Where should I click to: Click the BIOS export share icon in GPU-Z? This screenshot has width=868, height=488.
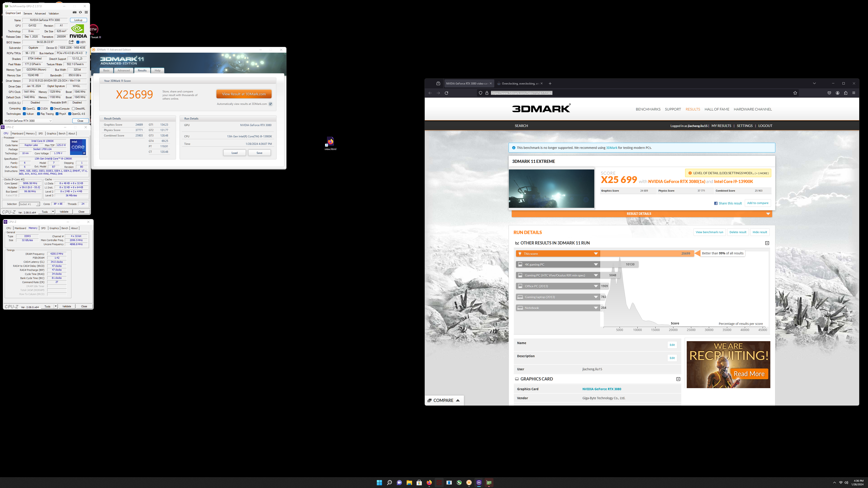[x=71, y=42]
